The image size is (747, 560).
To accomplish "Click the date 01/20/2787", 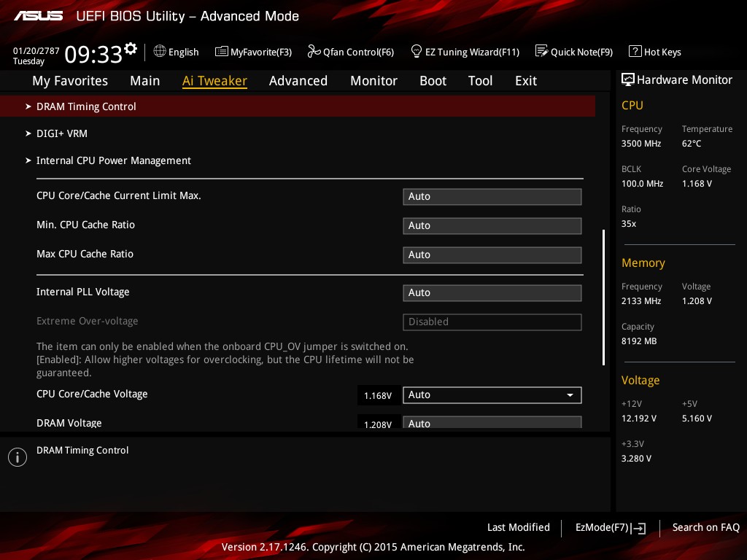I will pyautogui.click(x=36, y=51).
